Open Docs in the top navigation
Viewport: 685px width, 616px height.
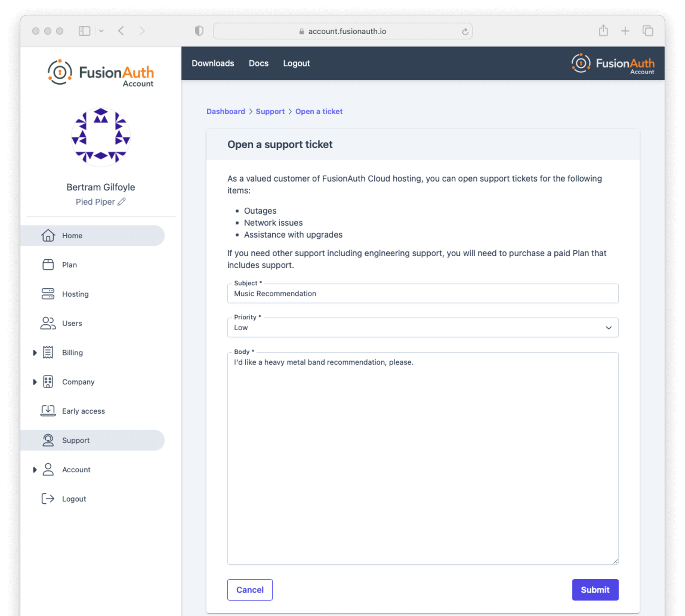point(259,63)
